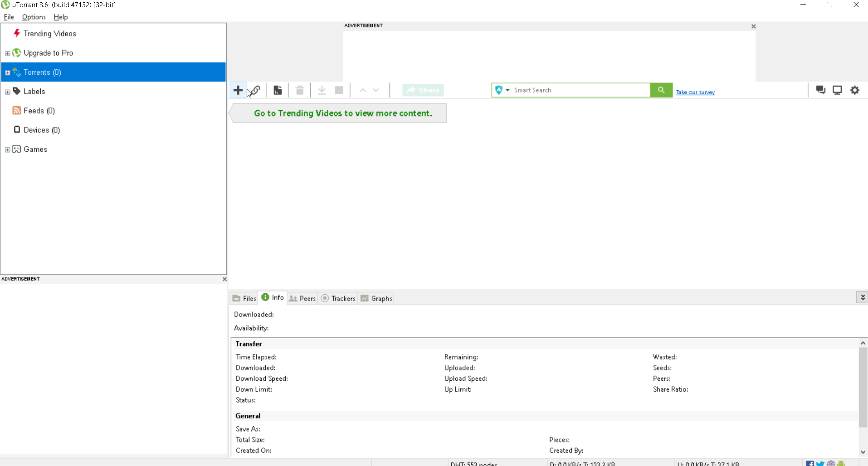868x466 pixels.
Task: Click Twitter icon in status bar
Action: click(820, 463)
